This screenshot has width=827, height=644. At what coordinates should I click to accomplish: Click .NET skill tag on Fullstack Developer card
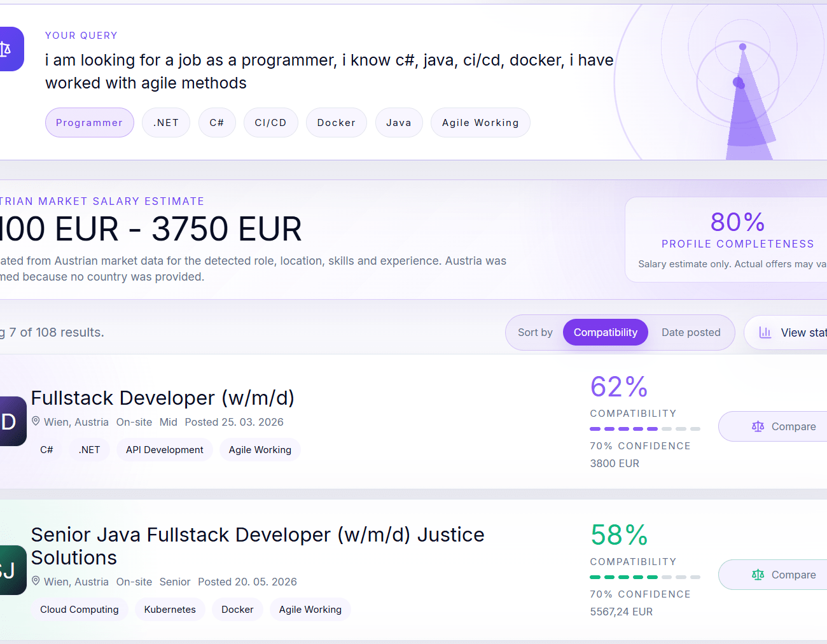point(90,449)
